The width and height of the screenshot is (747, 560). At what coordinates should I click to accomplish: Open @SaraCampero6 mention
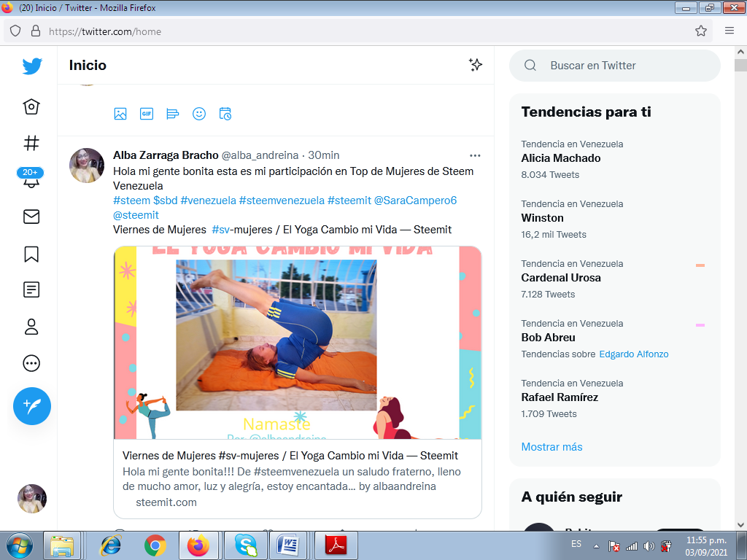415,201
